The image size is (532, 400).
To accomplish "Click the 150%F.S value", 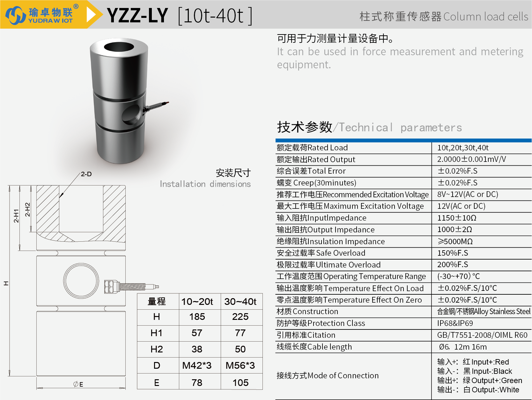I will [x=453, y=253].
